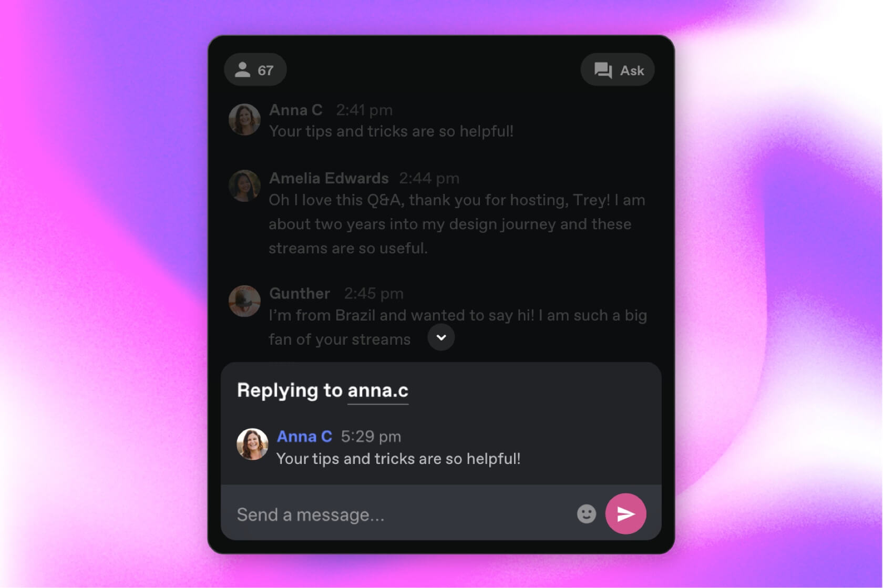883x588 pixels.
Task: Select the Gunther username
Action: (300, 293)
